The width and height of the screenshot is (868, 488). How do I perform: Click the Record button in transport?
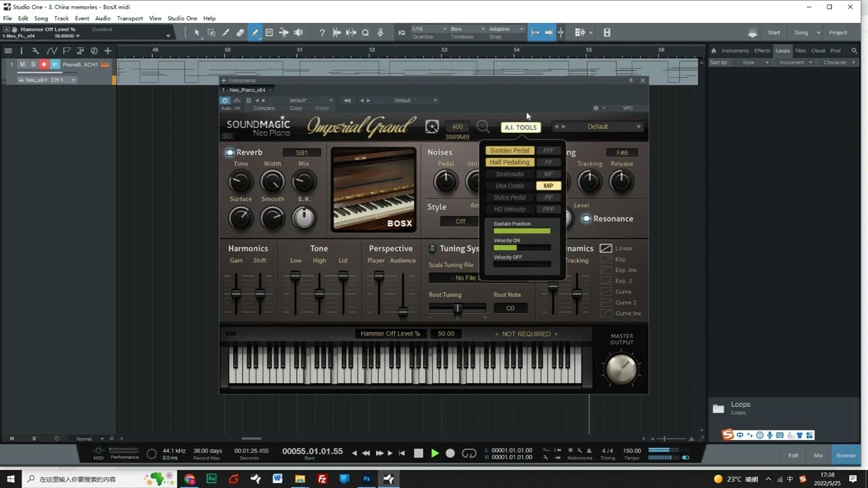tap(450, 453)
